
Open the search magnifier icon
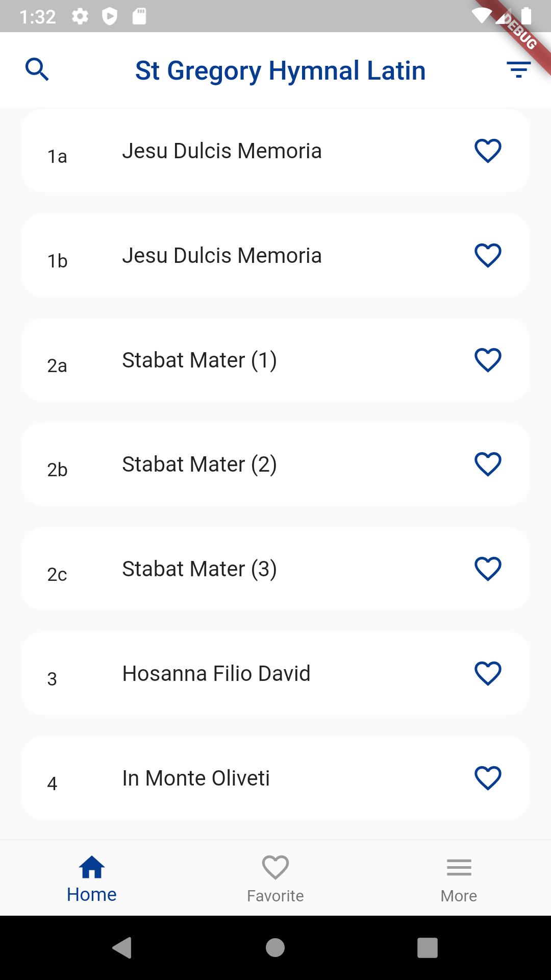coord(37,69)
